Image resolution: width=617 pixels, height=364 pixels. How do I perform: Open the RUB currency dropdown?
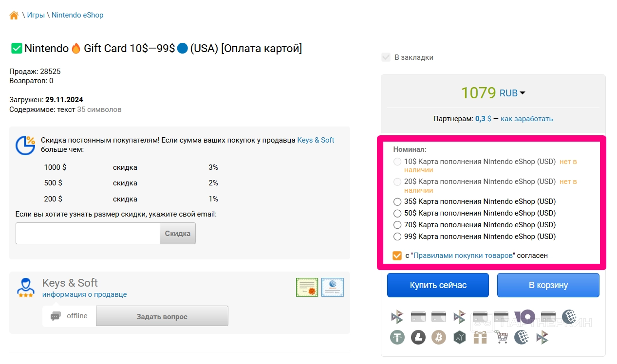512,93
